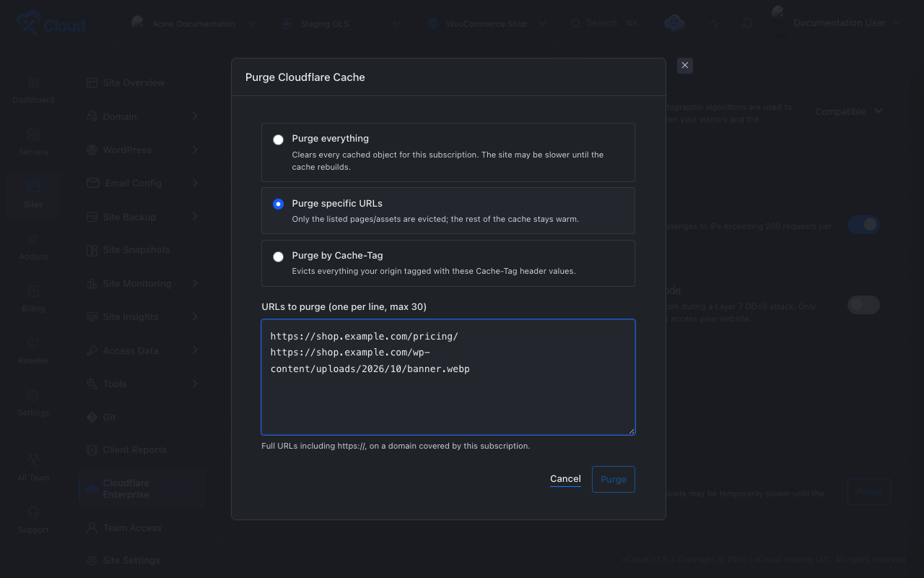Open Settings in the left rail
Viewport: 924px width, 578px height.
point(33,403)
